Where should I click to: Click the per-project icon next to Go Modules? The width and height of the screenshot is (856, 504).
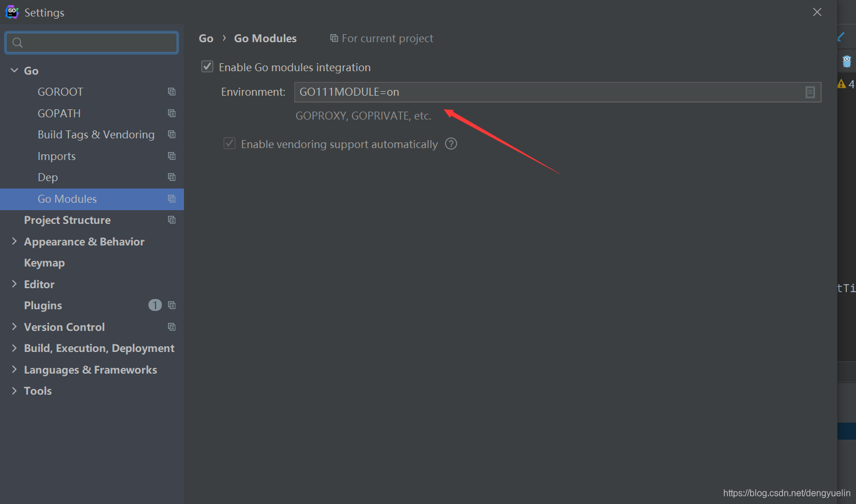[x=171, y=199]
